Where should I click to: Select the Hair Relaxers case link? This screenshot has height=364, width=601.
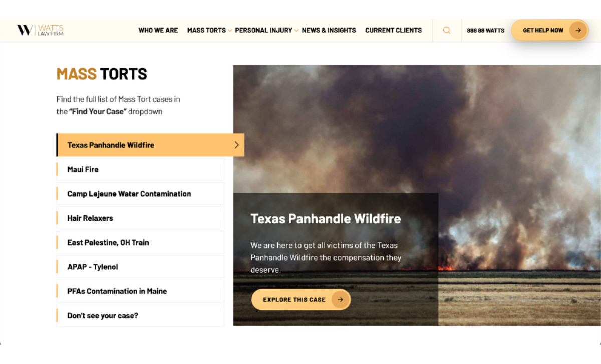tap(90, 218)
